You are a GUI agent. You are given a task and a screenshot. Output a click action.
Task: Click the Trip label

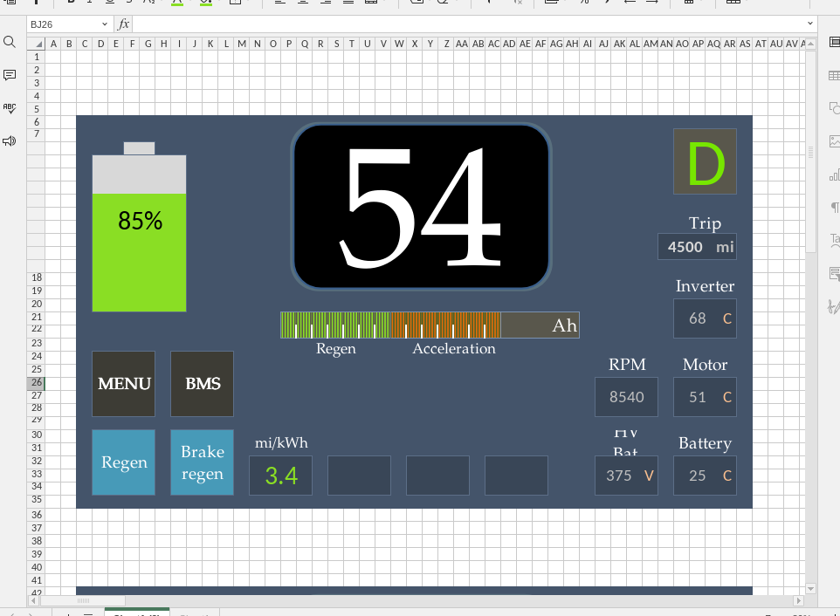coord(705,222)
